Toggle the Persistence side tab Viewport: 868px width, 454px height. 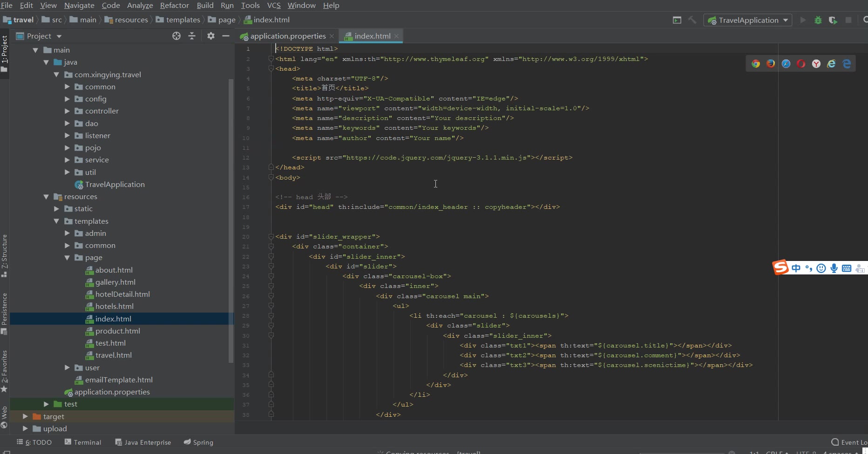[4, 314]
